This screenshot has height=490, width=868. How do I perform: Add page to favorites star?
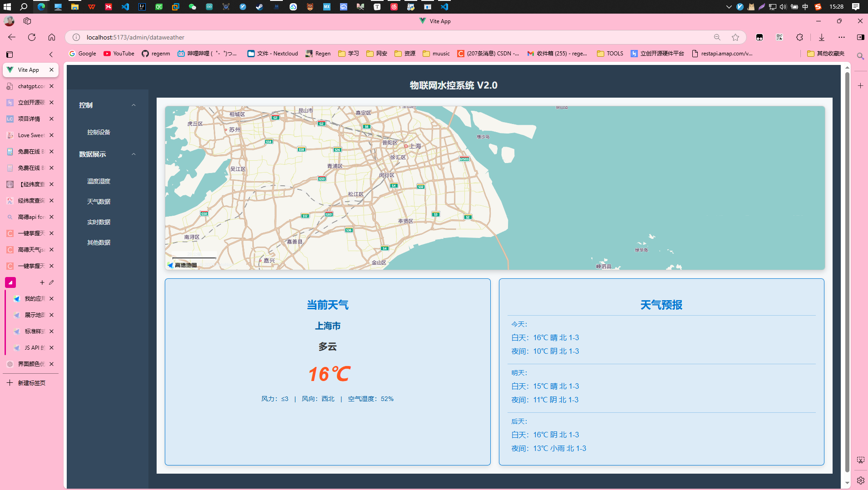(735, 37)
